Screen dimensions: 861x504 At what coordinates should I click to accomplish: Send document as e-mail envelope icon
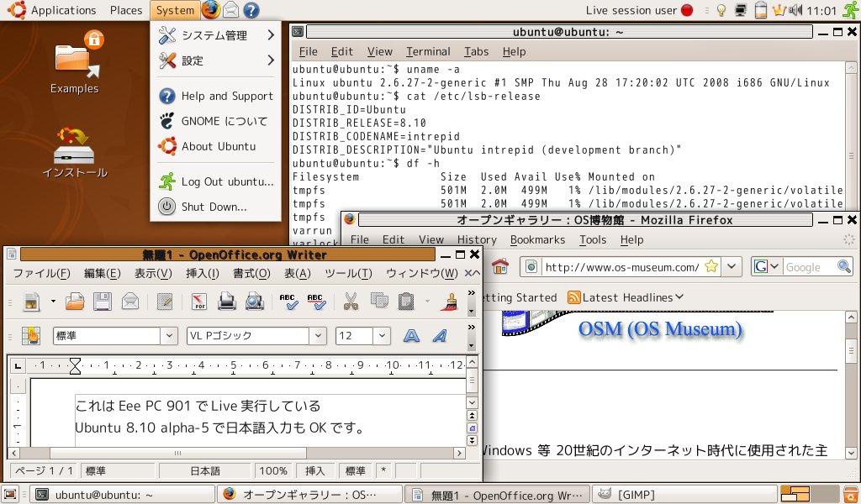point(130,302)
